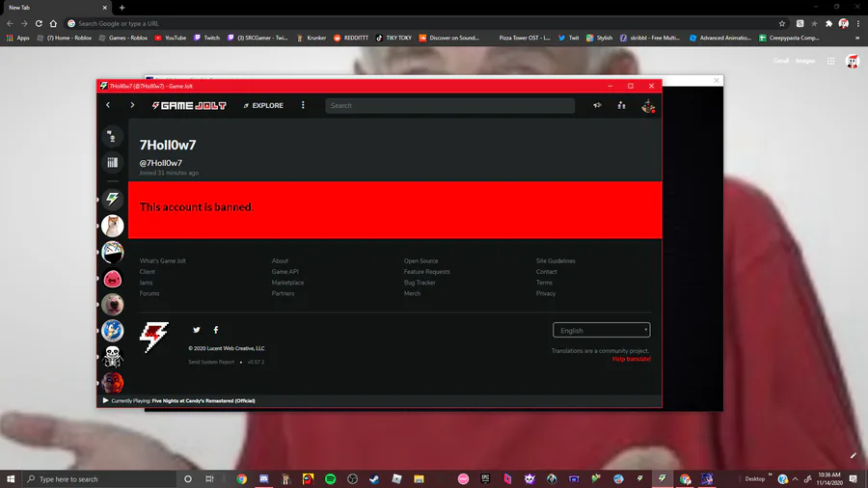
Task: Open the Game Jolt logo home link
Action: pyautogui.click(x=189, y=106)
